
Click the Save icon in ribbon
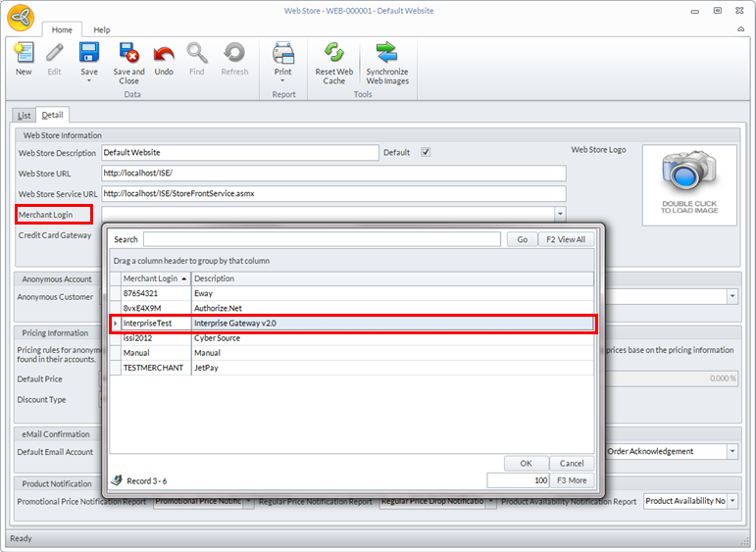coord(88,53)
